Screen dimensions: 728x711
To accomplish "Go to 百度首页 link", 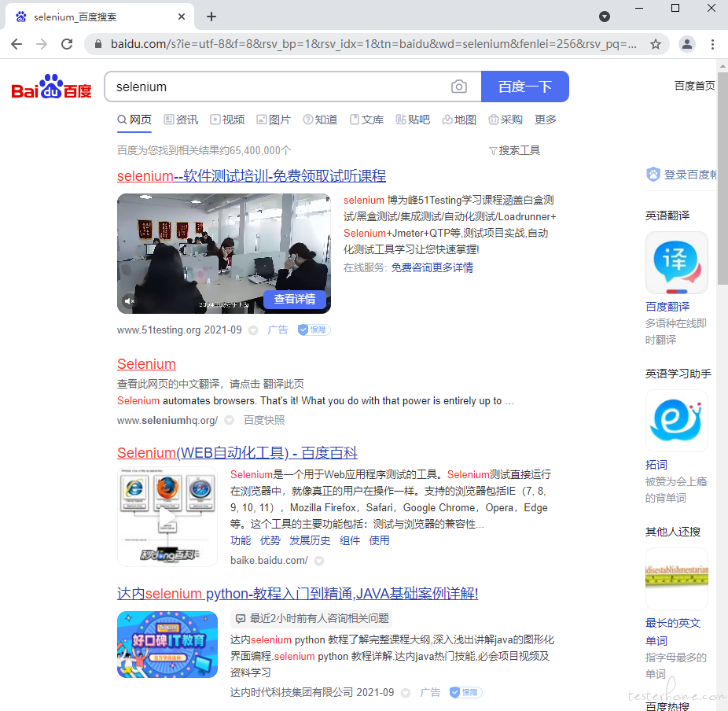I will pyautogui.click(x=694, y=86).
